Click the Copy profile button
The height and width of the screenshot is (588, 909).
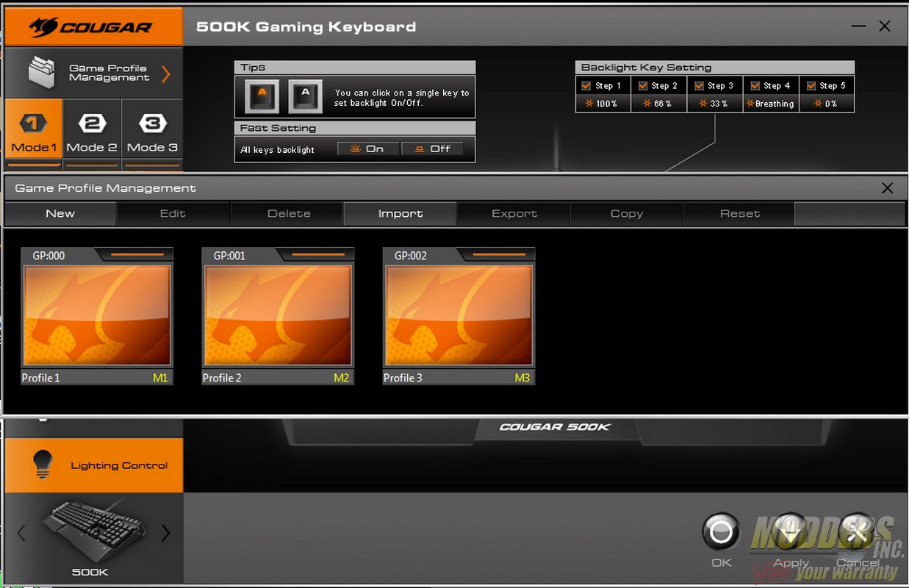[627, 213]
